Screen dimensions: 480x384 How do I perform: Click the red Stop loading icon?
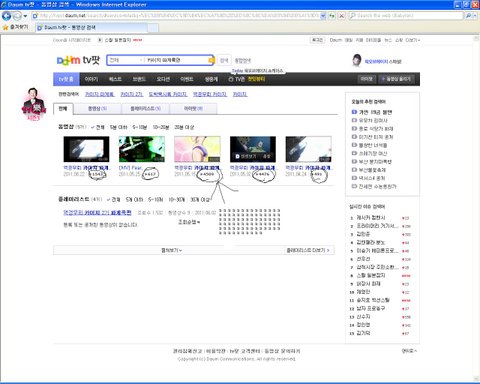tap(342, 16)
